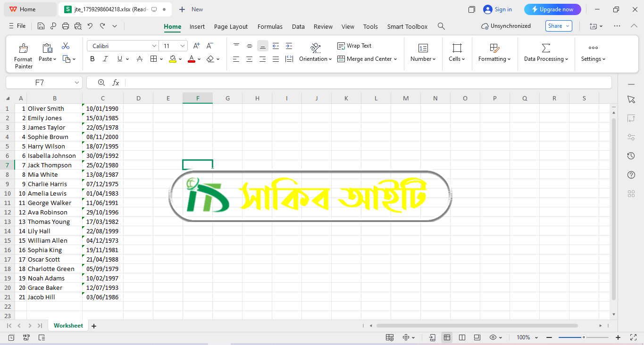Expand the Merge and Center dropdown

click(395, 59)
